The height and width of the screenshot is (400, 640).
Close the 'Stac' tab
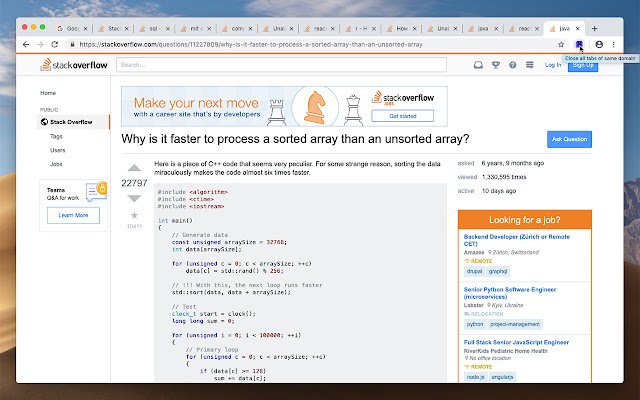click(127, 29)
